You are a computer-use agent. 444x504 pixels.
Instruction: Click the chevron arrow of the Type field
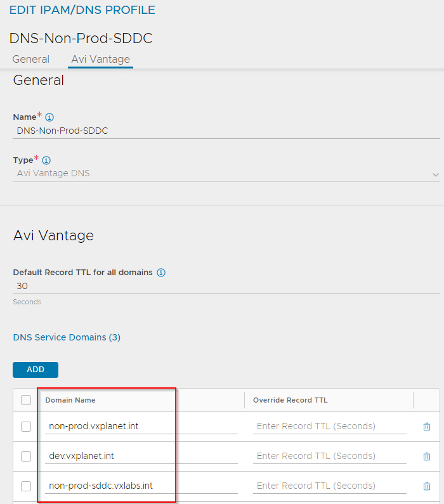pos(435,175)
